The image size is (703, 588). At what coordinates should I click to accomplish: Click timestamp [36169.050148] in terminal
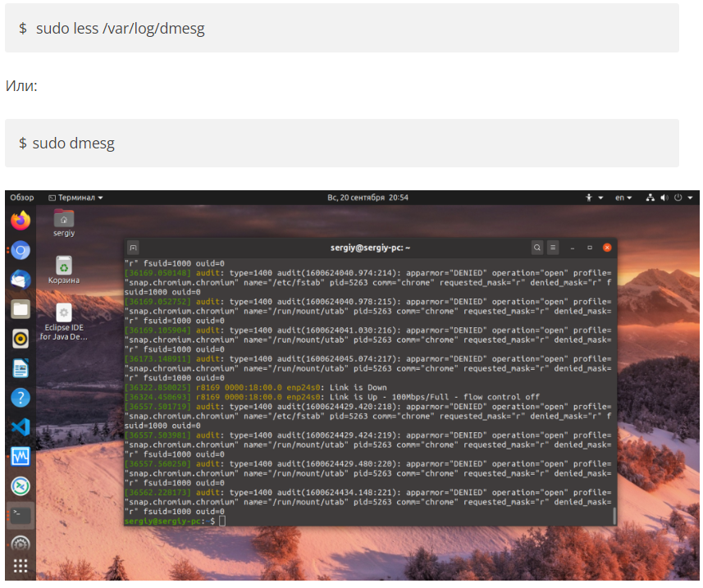pos(157,273)
